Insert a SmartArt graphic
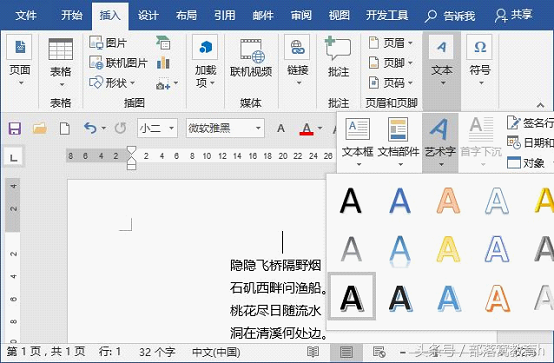This screenshot has width=554, height=363. click(x=163, y=43)
